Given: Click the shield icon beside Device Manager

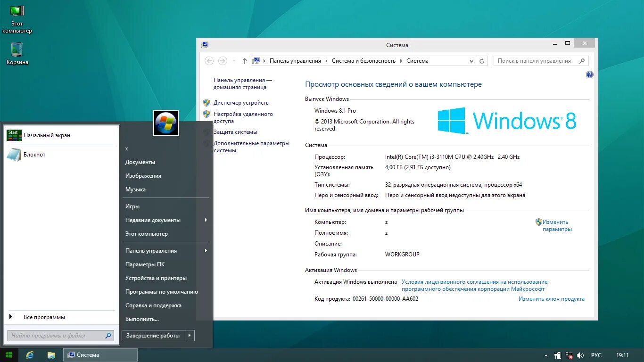Looking at the screenshot, I should click(x=206, y=102).
